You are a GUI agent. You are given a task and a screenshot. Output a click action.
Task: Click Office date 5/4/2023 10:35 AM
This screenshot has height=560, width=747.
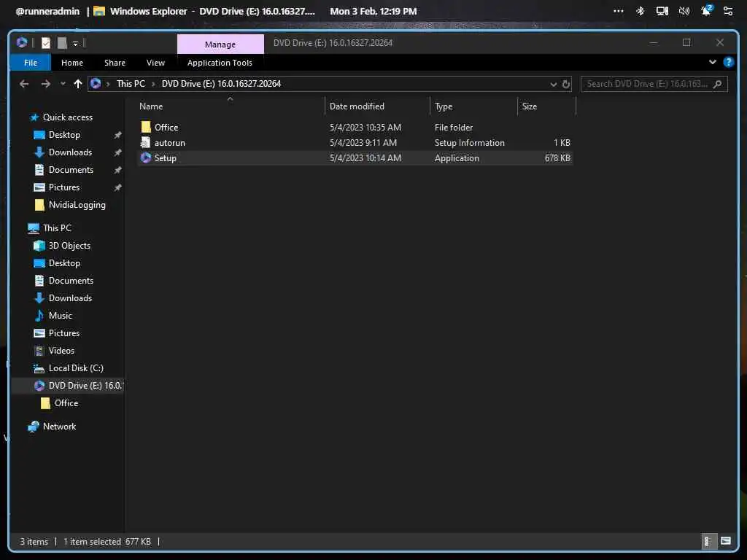(x=365, y=128)
